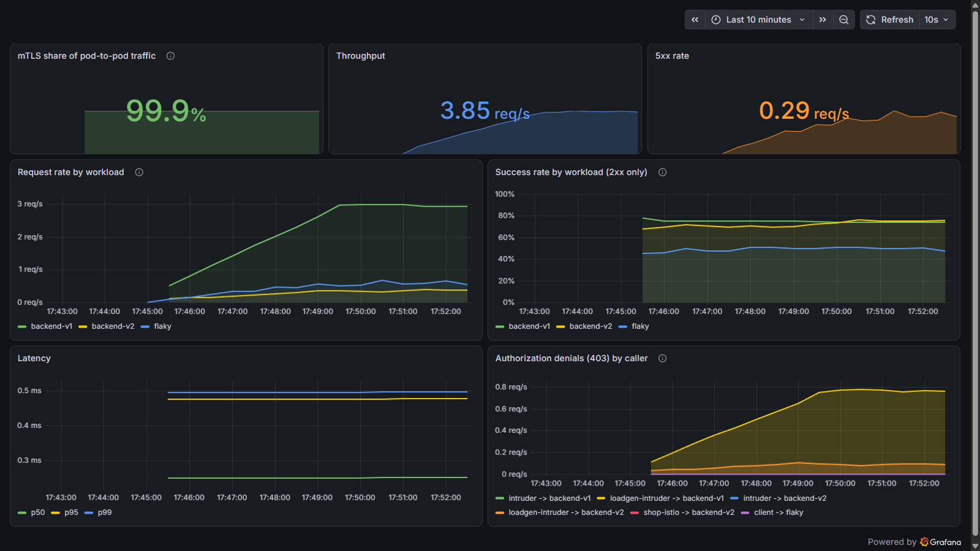
Task: Shift time range forward with double-right arrows
Action: [x=823, y=20]
